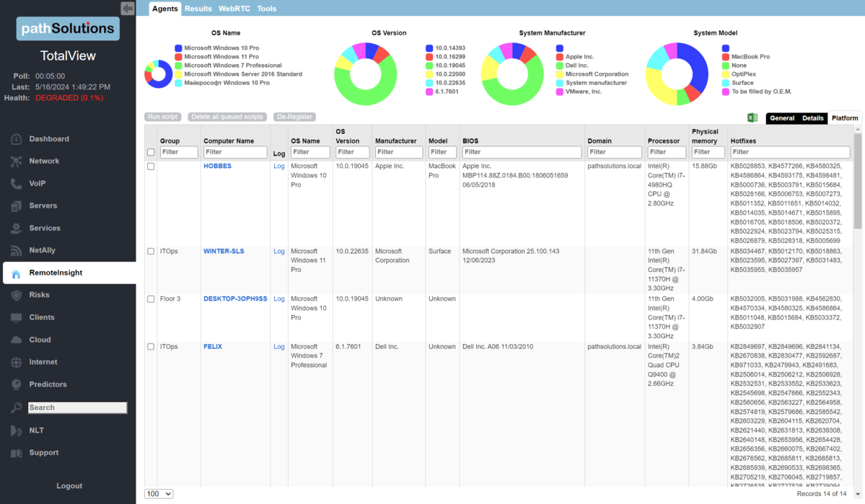Click the Predictors icon in sidebar

(x=16, y=384)
